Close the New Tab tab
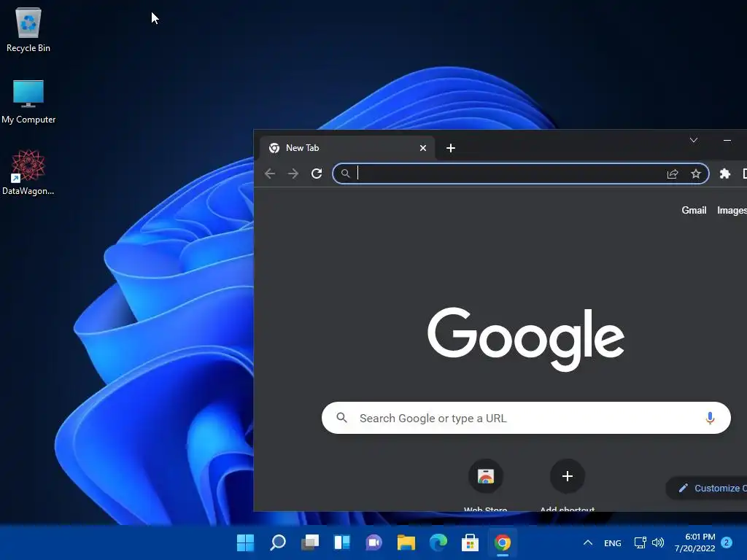Viewport: 747px width, 560px height. 422,148
